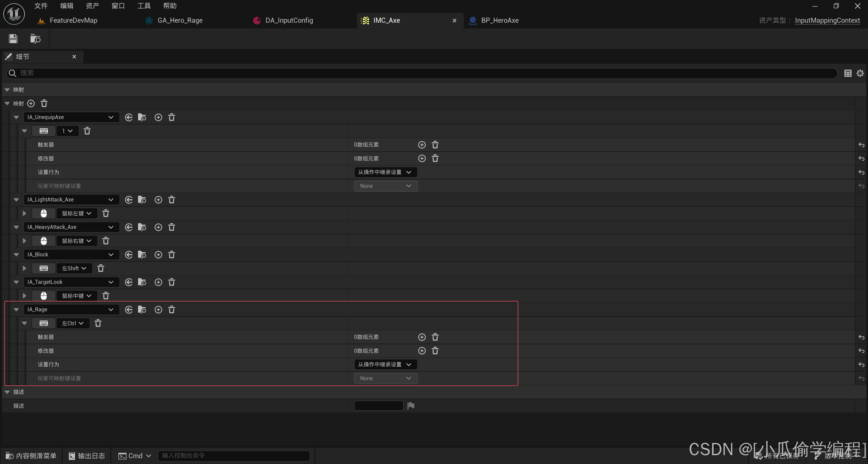This screenshot has width=868, height=464.
Task: Open the 帮助 menu
Action: click(170, 6)
